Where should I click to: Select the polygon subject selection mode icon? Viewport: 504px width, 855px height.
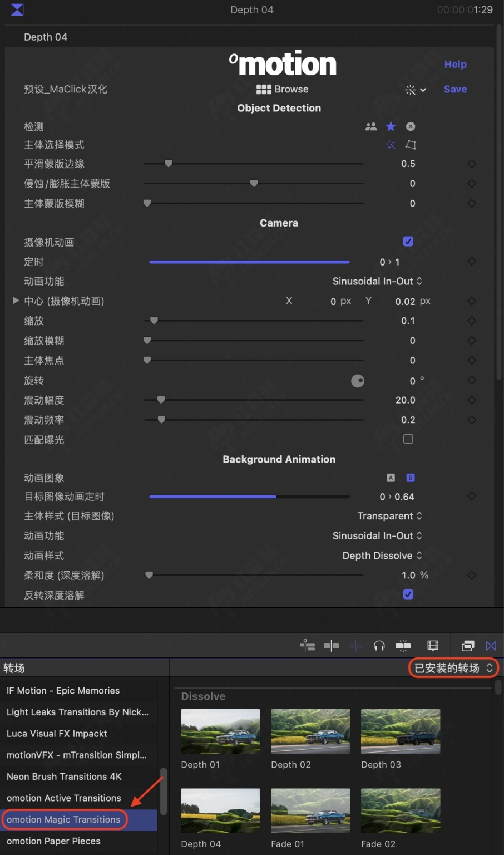pos(410,145)
